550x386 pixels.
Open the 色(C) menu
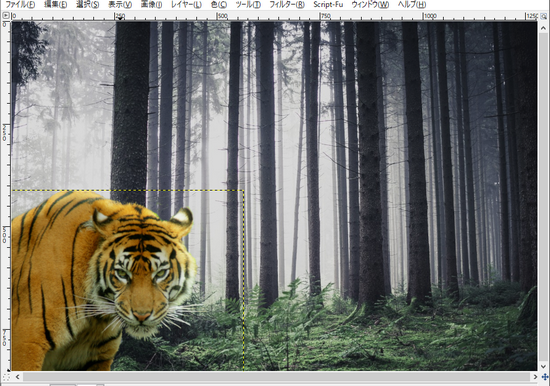(219, 5)
